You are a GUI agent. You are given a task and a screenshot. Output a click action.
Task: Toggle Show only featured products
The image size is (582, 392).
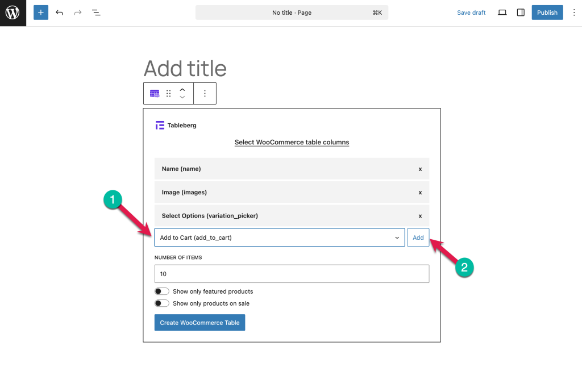click(162, 291)
